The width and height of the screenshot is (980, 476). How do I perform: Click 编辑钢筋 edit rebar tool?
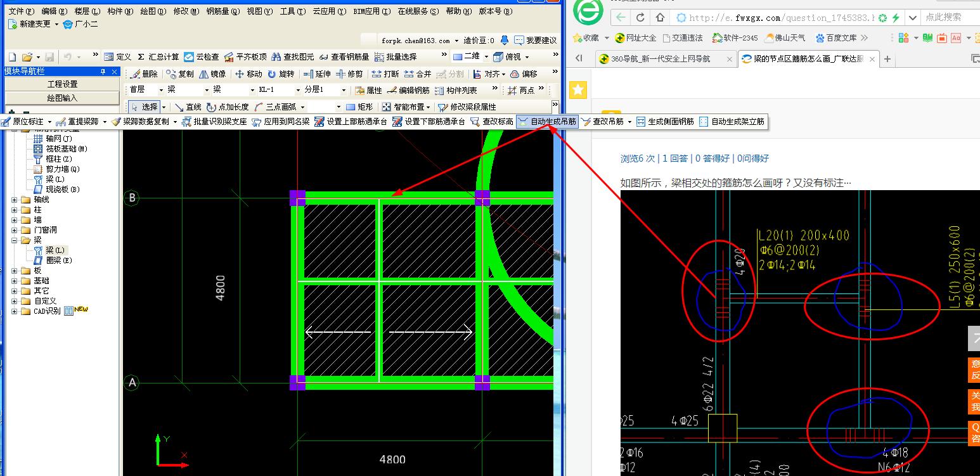(x=408, y=90)
